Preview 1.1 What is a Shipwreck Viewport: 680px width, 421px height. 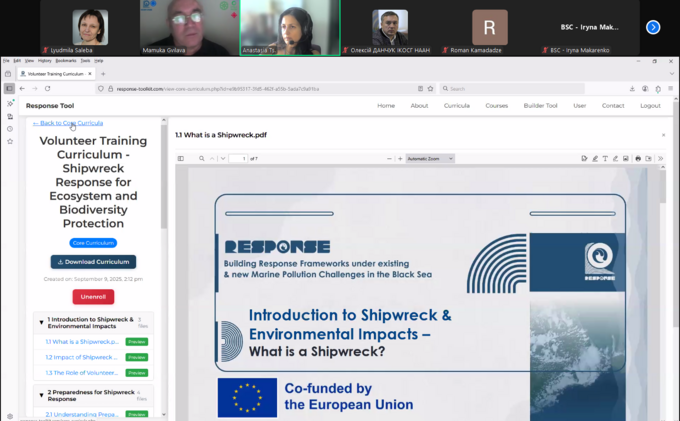[x=137, y=342]
